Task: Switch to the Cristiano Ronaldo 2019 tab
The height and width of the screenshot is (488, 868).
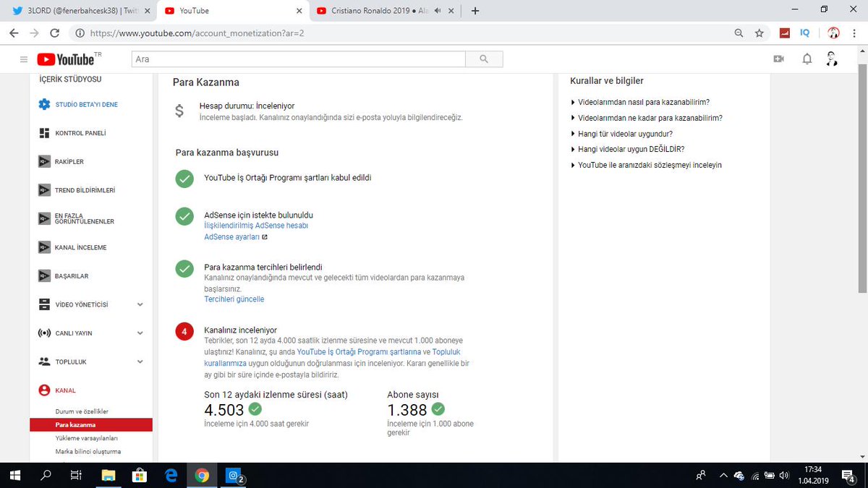Action: click(x=385, y=11)
